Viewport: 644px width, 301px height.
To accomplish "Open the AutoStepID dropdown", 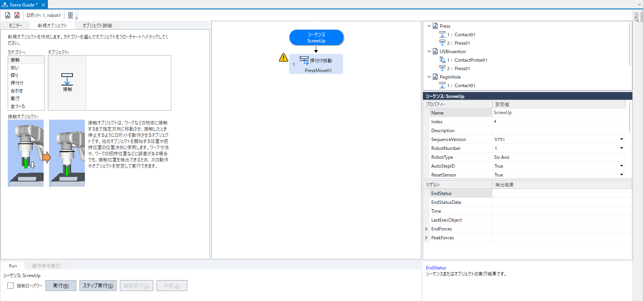I will coord(621,166).
